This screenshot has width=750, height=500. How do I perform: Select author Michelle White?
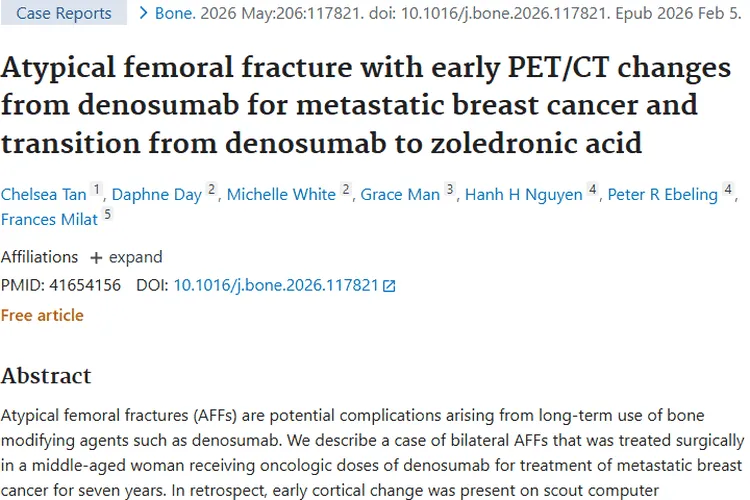[x=281, y=194]
